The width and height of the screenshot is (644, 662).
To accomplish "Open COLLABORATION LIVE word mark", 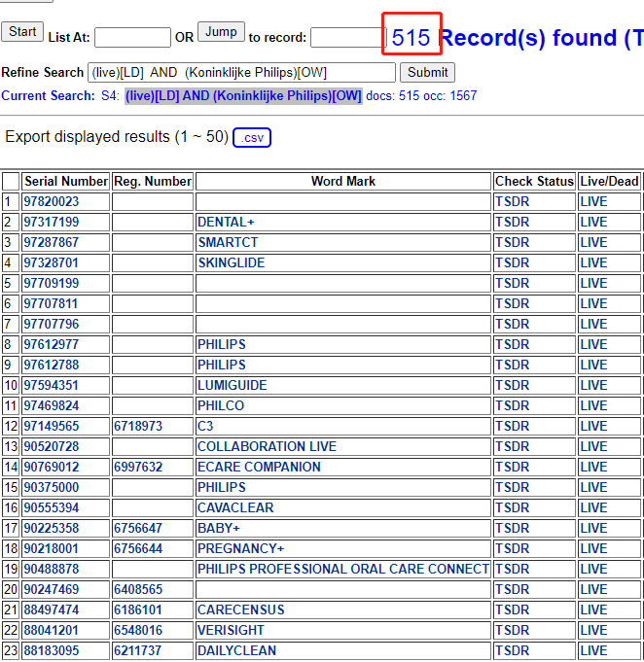I will point(267,447).
